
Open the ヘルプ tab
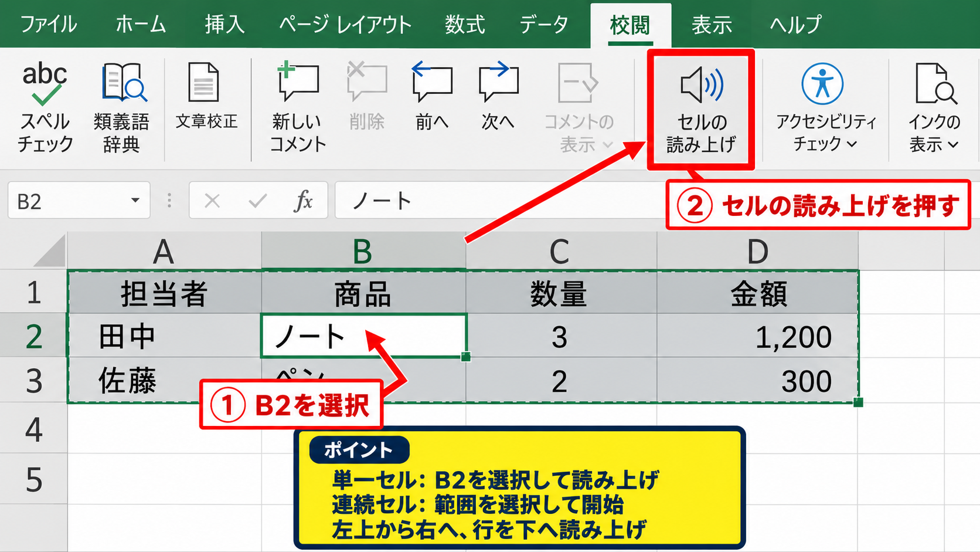coord(795,25)
